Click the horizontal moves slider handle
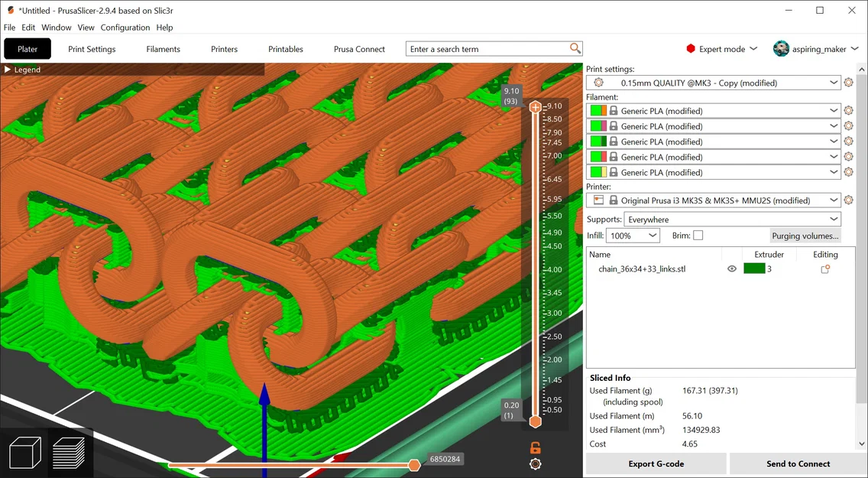Viewport: 868px width, 478px height. click(x=414, y=465)
